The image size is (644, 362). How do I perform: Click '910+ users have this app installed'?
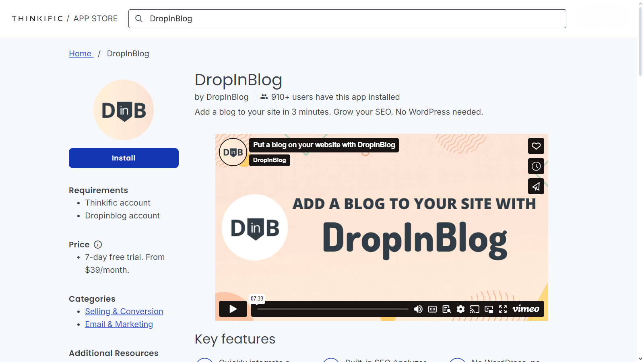(335, 97)
